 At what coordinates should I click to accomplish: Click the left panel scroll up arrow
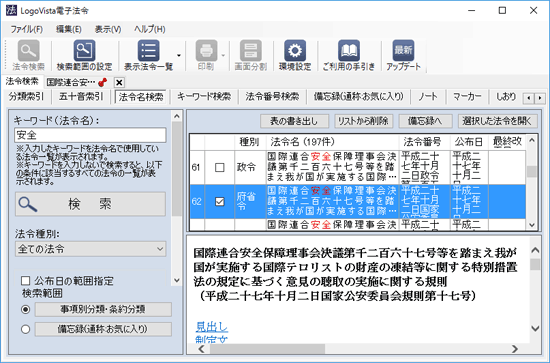(177, 116)
